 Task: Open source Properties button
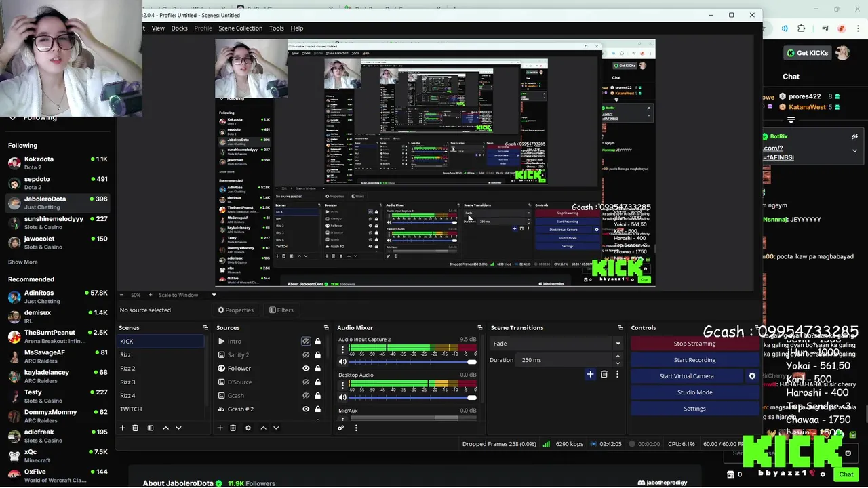[235, 310]
